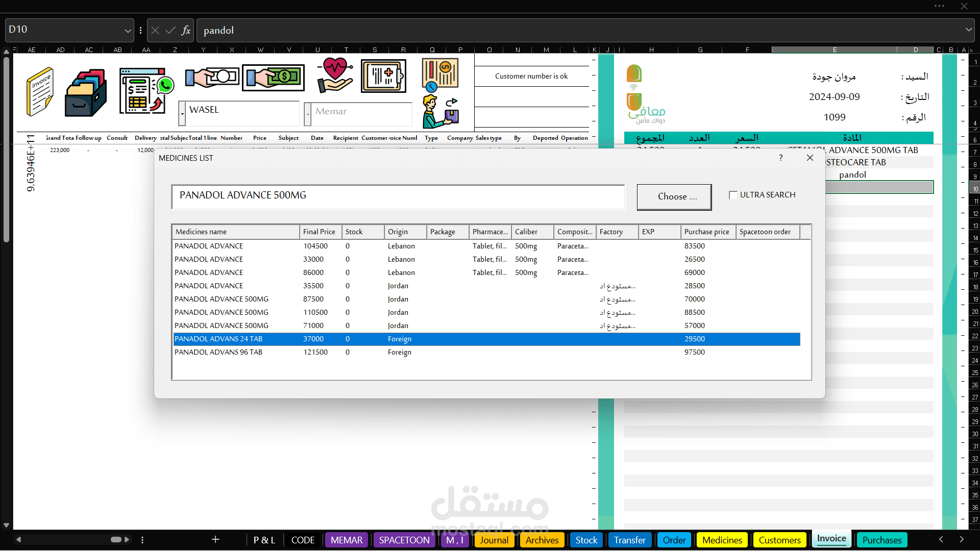
Task: Select the row with final price 104500
Action: click(486, 246)
